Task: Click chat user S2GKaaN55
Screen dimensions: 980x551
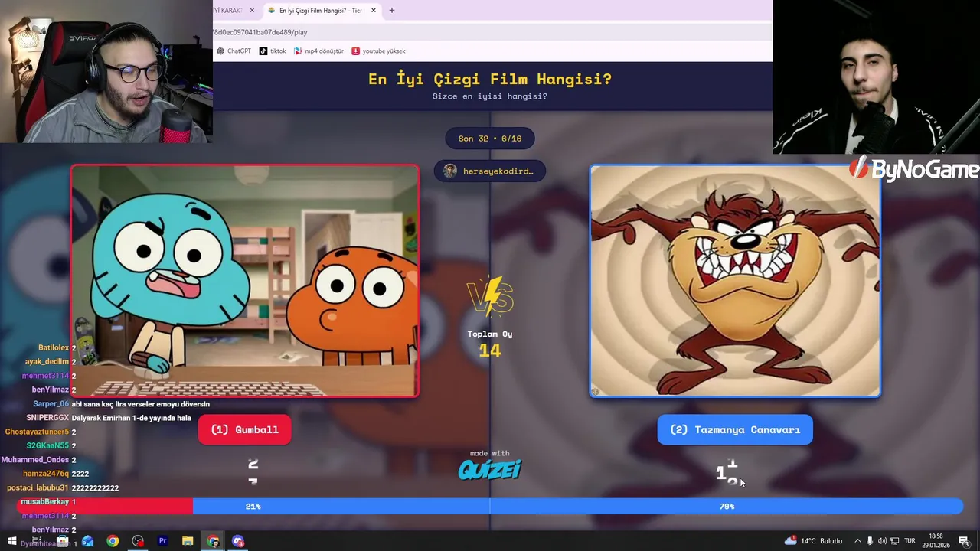Action: pyautogui.click(x=47, y=445)
